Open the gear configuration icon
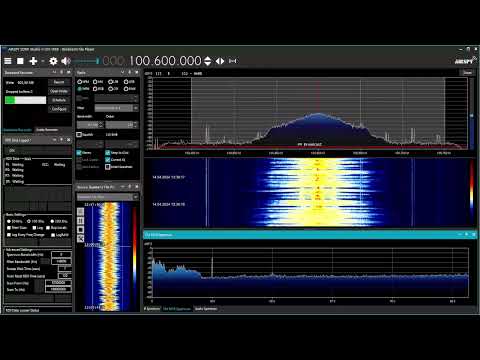 (x=53, y=61)
